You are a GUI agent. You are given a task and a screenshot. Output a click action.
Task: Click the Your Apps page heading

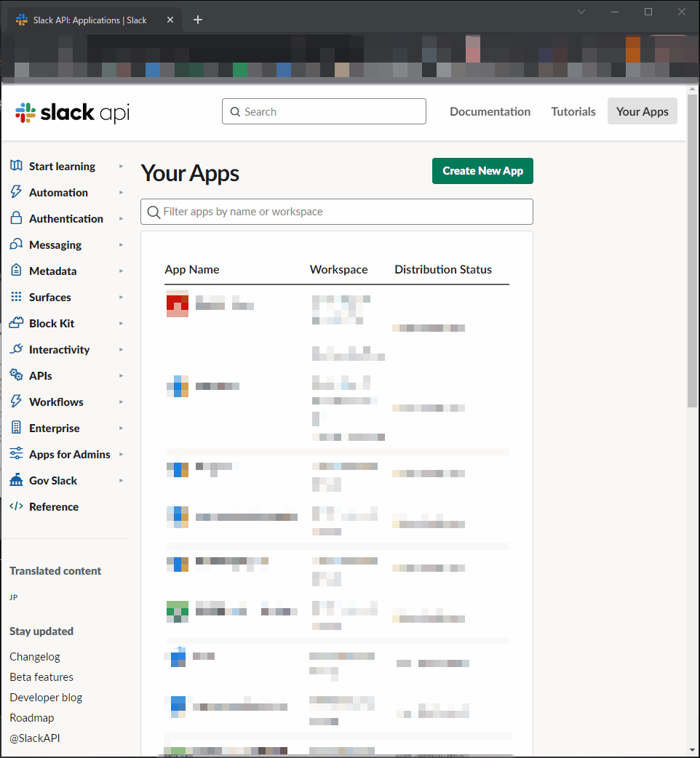click(190, 173)
